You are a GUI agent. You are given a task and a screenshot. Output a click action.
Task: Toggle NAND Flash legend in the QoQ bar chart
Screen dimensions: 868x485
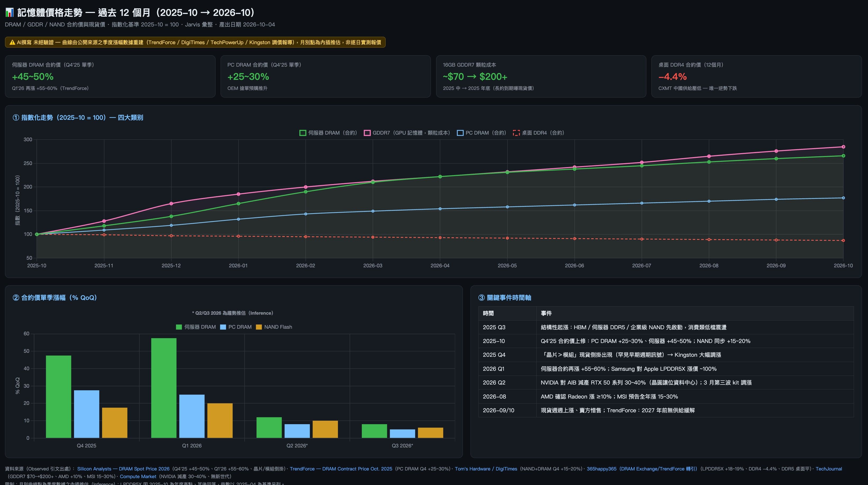(274, 327)
